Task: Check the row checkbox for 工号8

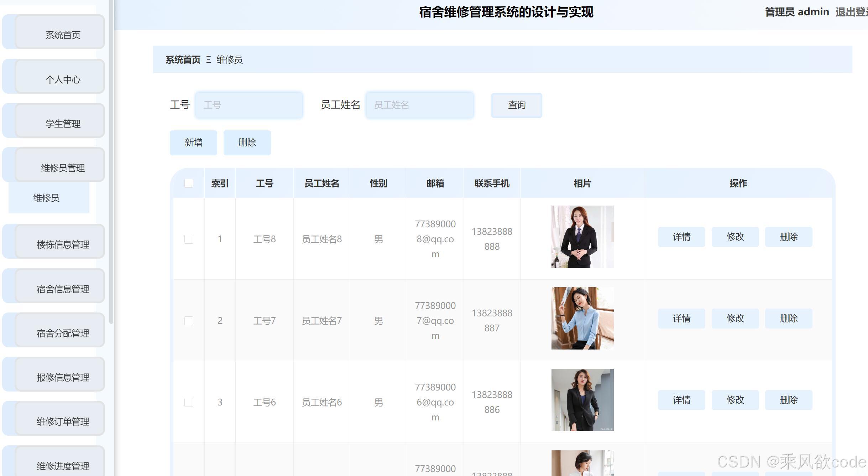Action: pos(189,239)
